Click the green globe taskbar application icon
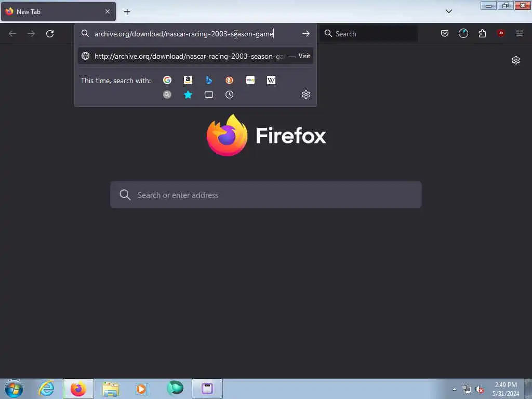The height and width of the screenshot is (399, 532). pos(175,388)
